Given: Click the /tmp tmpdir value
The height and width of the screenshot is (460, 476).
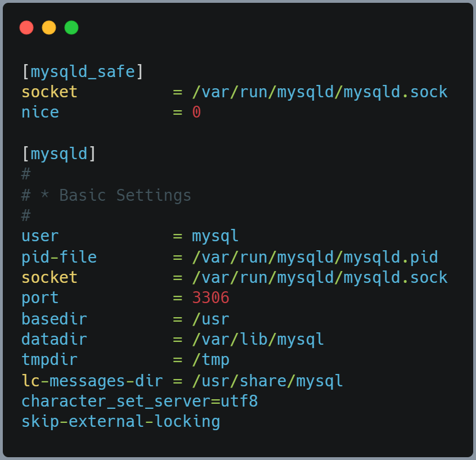Looking at the screenshot, I should [x=210, y=360].
